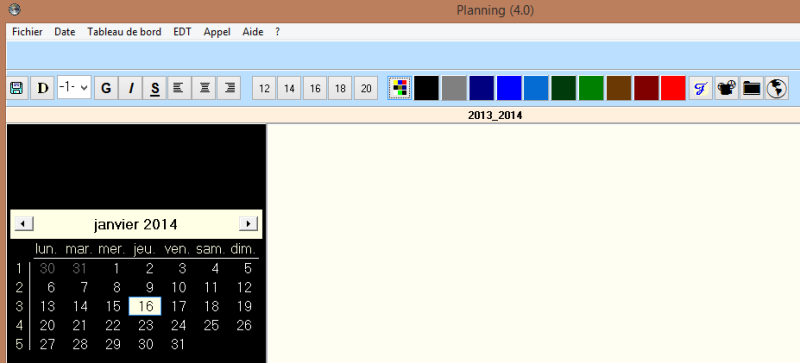
Task: Click the 2013_2014 header label
Action: [495, 116]
